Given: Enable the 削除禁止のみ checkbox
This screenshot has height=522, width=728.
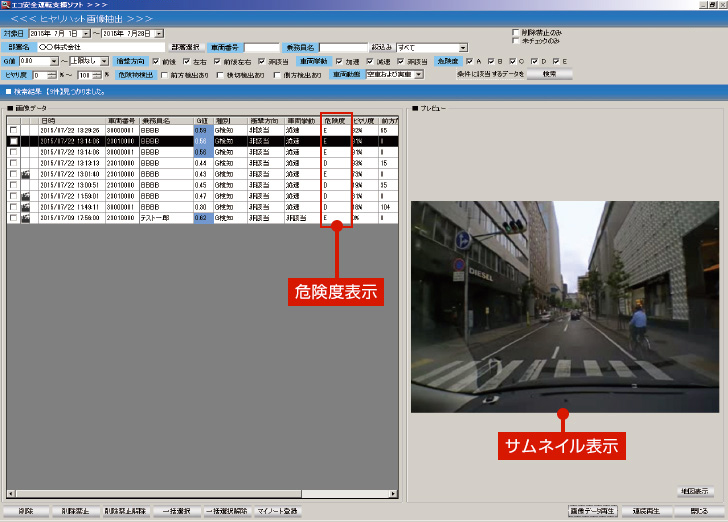Looking at the screenshot, I should 514,32.
